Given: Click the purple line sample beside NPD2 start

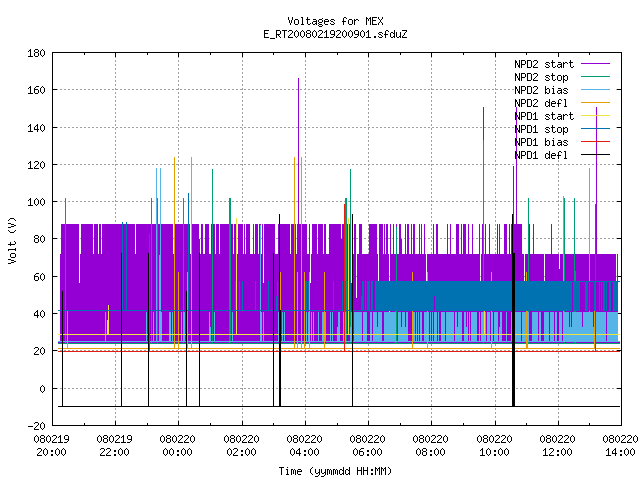Looking at the screenshot, I should pyautogui.click(x=595, y=64).
